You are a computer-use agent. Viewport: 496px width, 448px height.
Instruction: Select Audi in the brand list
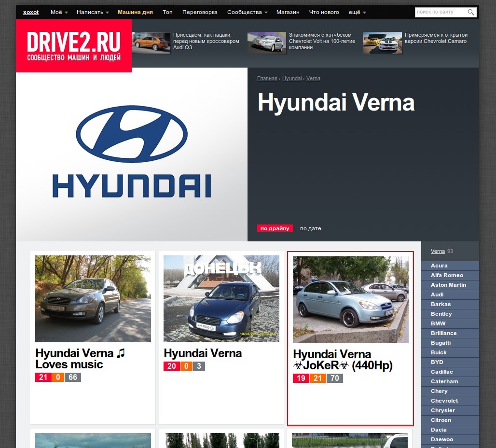coord(450,295)
